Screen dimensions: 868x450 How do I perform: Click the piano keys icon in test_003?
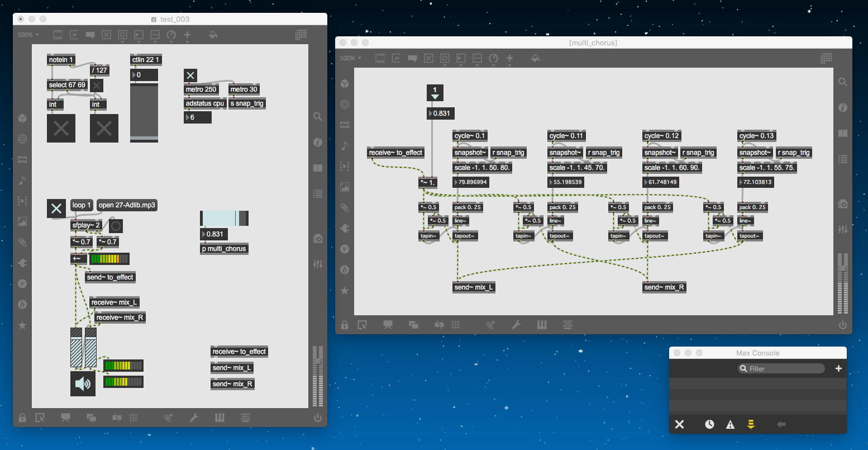click(220, 417)
